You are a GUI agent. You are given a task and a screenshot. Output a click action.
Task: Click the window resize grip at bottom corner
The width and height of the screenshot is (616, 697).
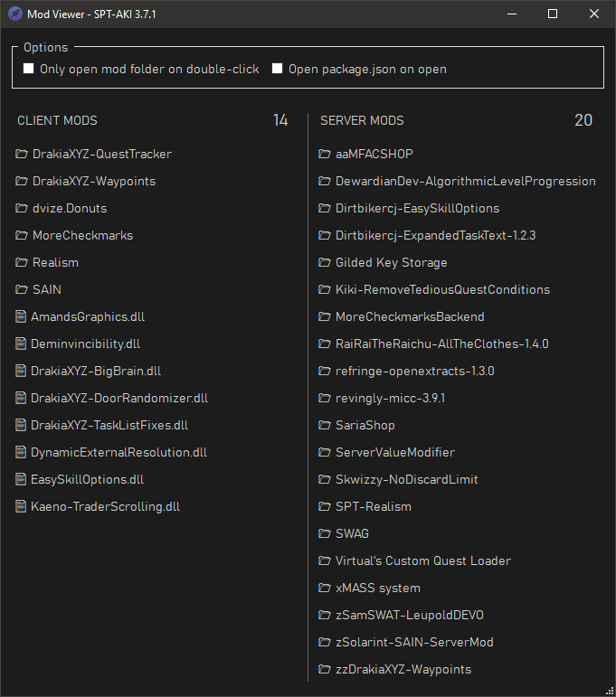tap(610, 691)
